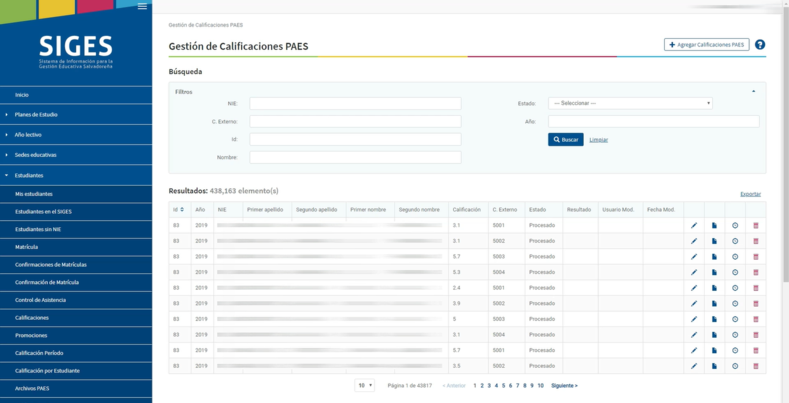The width and height of the screenshot is (789, 403).
Task: Delete the row with Calificación 5.3
Action: point(756,272)
